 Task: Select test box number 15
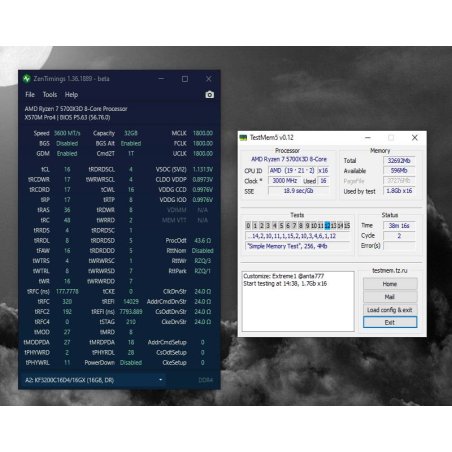[x=347, y=226]
